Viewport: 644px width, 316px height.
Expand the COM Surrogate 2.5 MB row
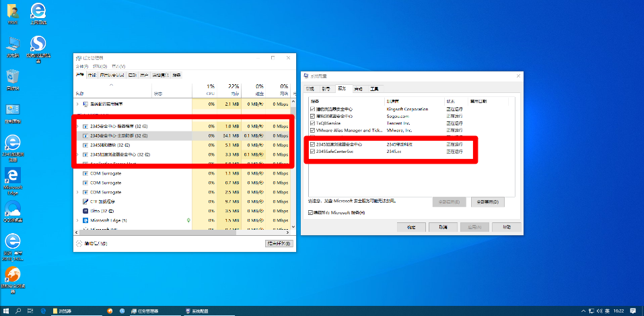click(77, 192)
